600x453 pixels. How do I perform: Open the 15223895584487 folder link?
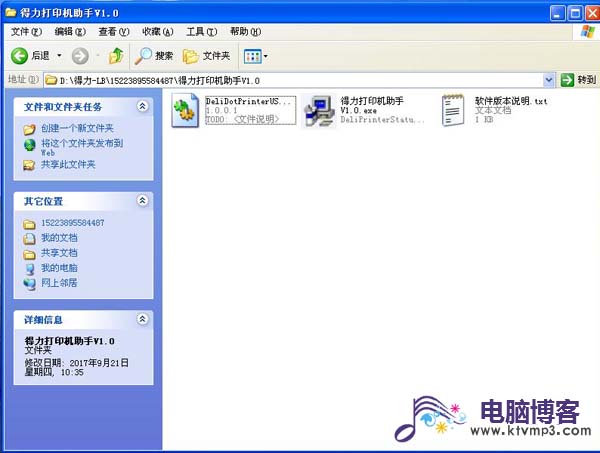pos(73,223)
